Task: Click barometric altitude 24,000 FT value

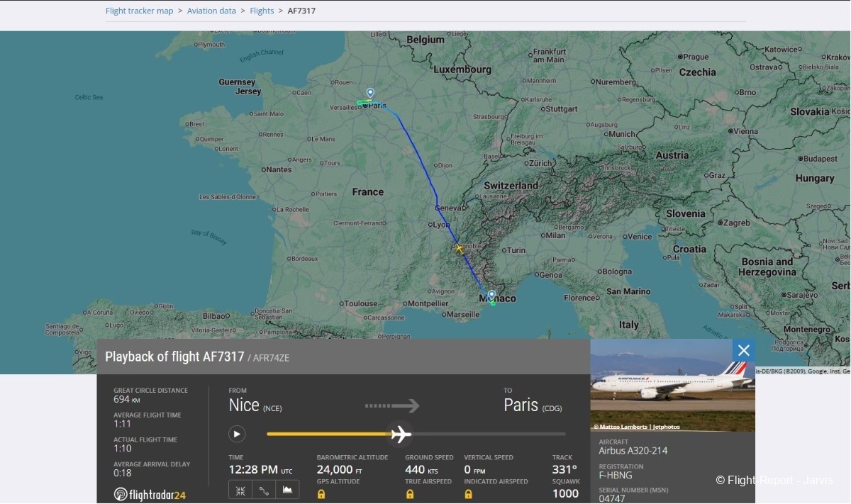Action: tap(340, 469)
